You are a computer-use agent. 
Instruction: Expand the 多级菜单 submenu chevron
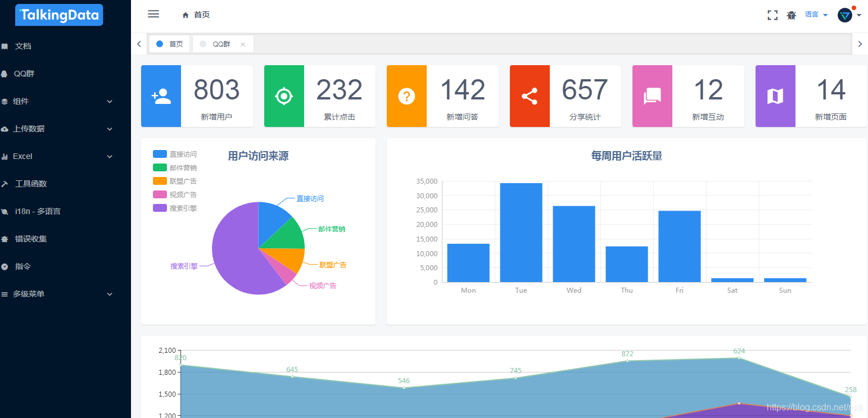click(x=110, y=294)
